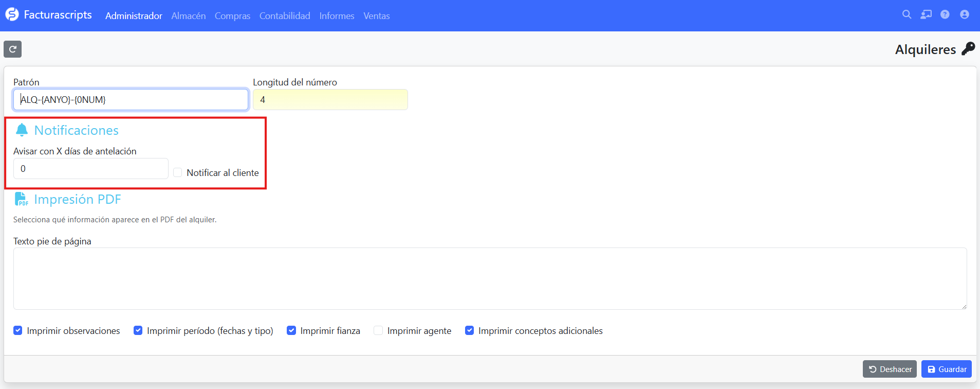
Task: Click the Alquileres page title
Action: click(926, 49)
